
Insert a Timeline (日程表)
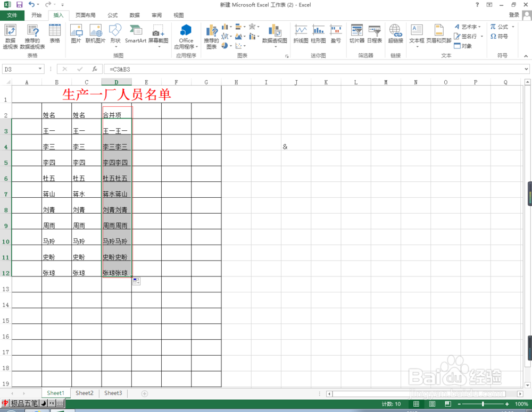click(375, 34)
